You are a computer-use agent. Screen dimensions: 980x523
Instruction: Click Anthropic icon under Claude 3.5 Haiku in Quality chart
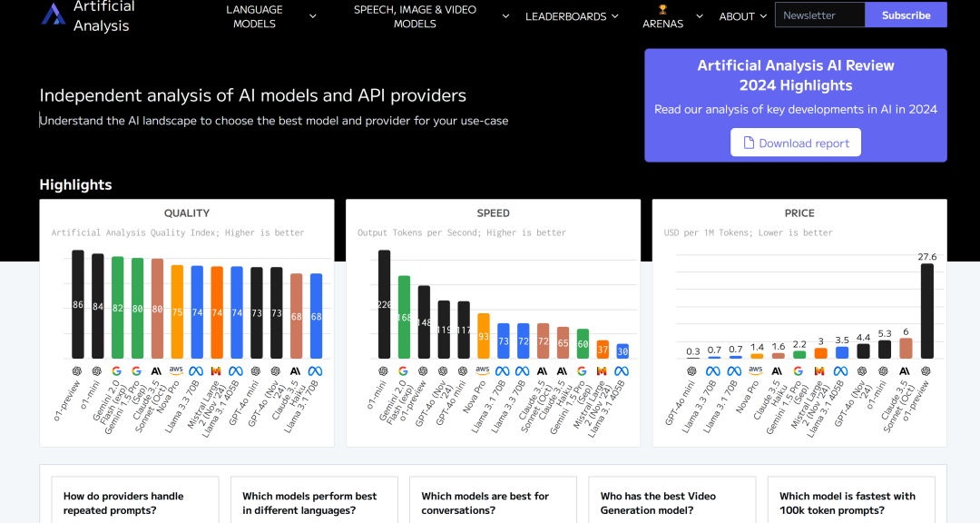(296, 371)
